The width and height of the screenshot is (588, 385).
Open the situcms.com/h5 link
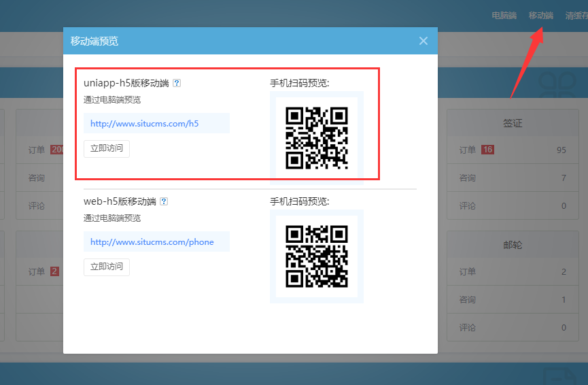tap(144, 124)
